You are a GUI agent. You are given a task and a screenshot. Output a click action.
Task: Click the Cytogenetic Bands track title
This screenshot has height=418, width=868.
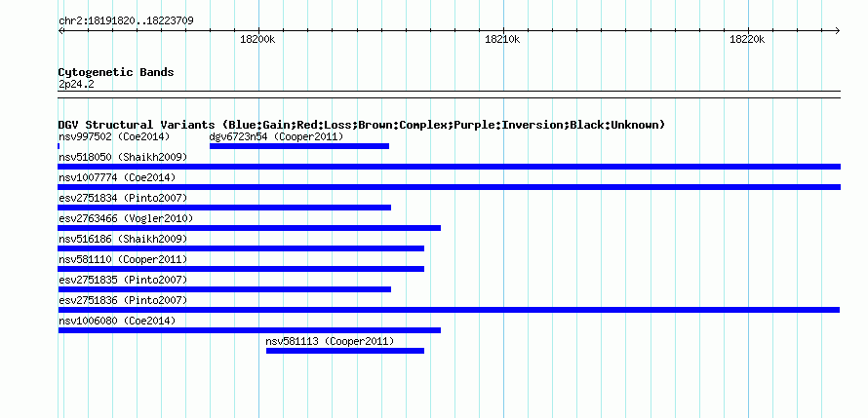pos(116,72)
